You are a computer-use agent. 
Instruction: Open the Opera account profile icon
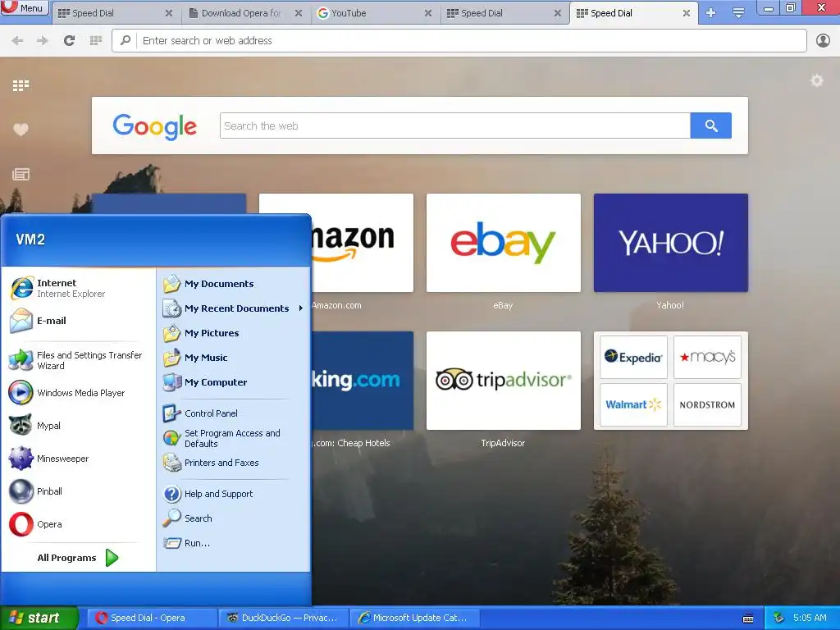[823, 41]
